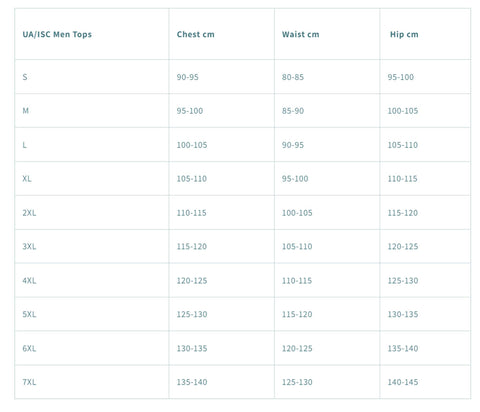The height and width of the screenshot is (412, 480).
Task: Select the Chest cm column header
Action: tap(196, 34)
